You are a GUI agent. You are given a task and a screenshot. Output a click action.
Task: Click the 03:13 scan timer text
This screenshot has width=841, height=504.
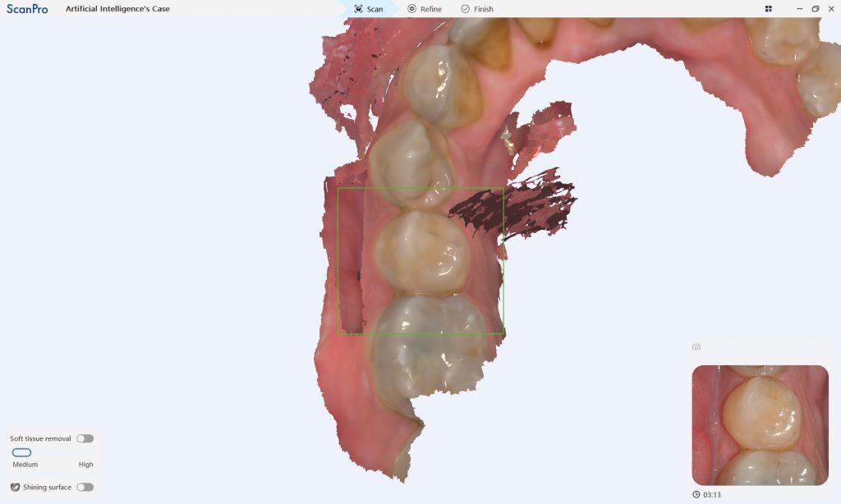[x=712, y=495]
